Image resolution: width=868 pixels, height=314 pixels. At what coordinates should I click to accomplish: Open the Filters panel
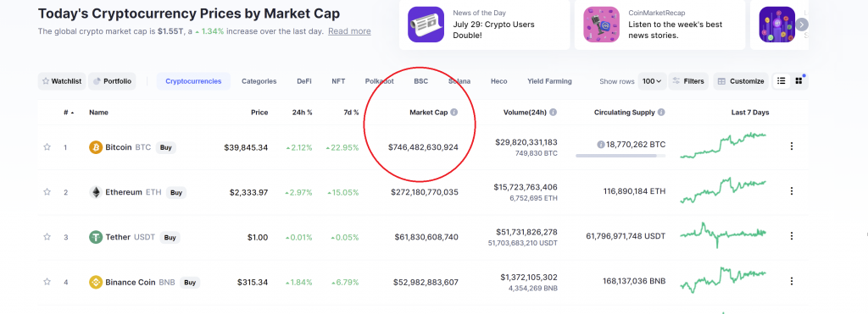(x=688, y=81)
